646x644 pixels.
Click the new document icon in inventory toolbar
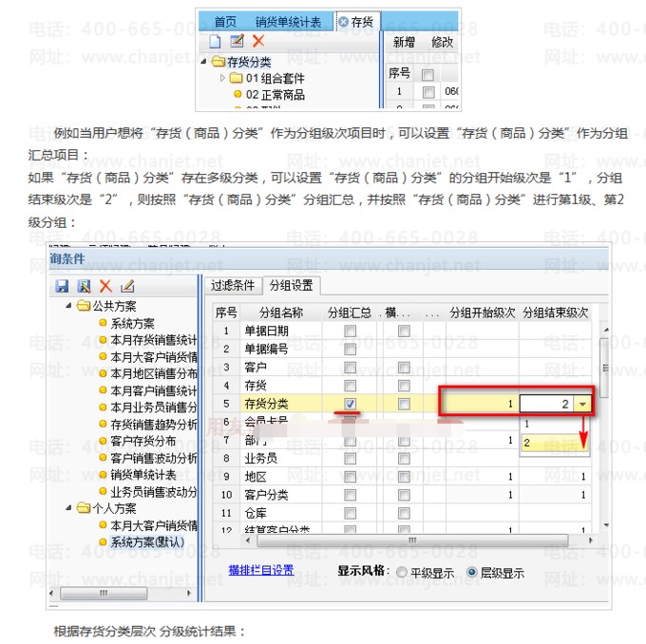215,41
